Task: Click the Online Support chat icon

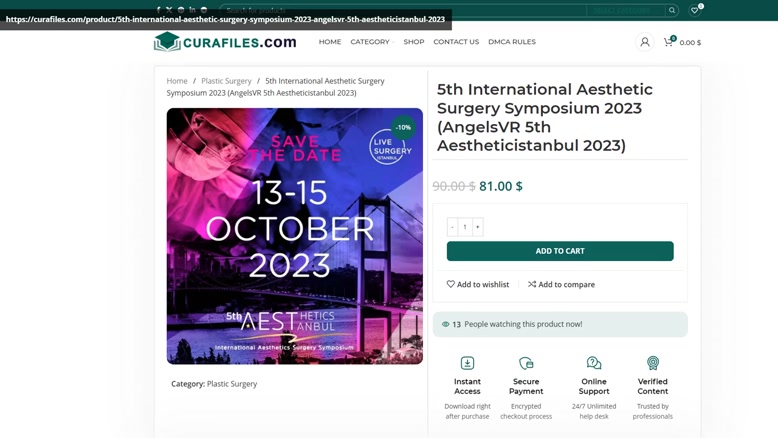Action: pyautogui.click(x=594, y=363)
